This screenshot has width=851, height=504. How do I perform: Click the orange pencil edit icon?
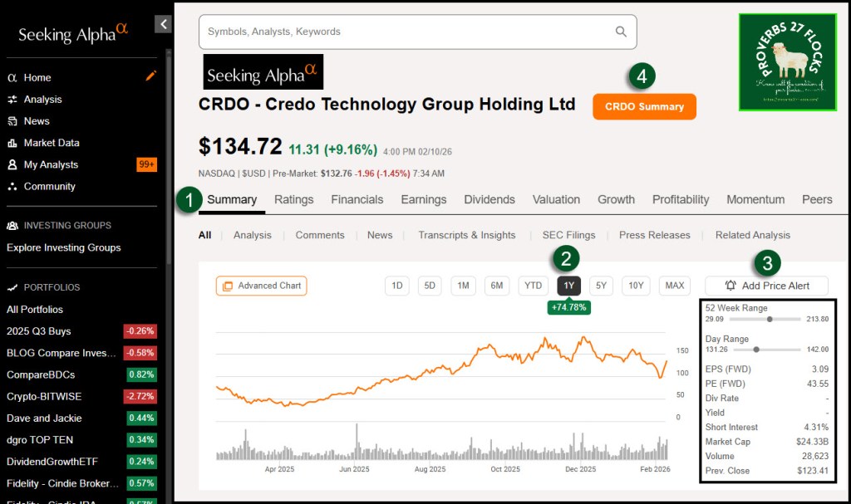tap(150, 76)
